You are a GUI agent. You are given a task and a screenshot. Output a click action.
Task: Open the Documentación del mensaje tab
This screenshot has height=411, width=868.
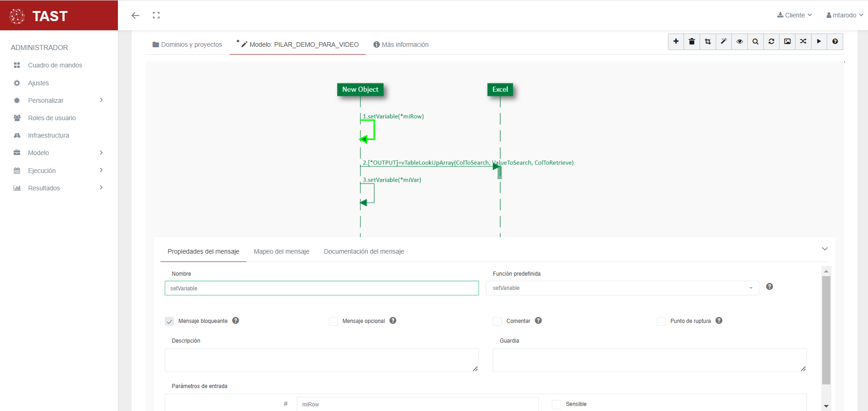364,251
